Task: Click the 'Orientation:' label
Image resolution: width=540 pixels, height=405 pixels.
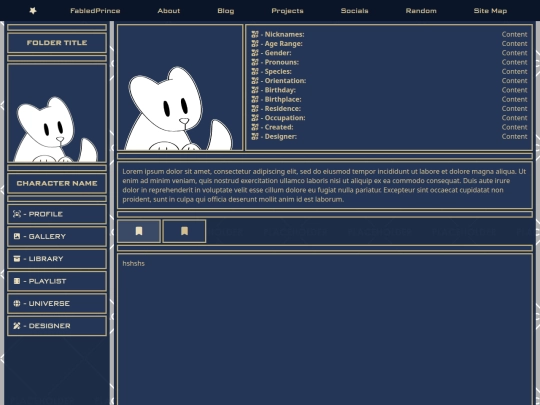Action: pos(285,81)
